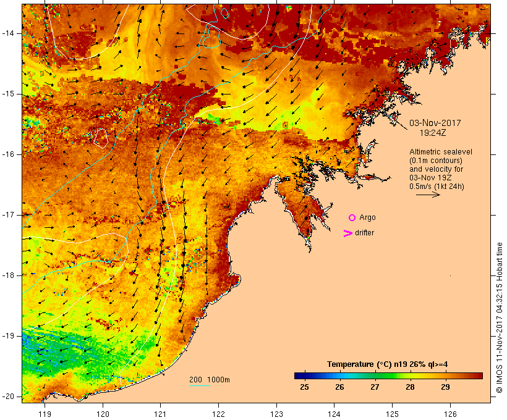This screenshot has width=507, height=420.
Task: Click the latitude axis label '-16'
Action: pos(8,154)
